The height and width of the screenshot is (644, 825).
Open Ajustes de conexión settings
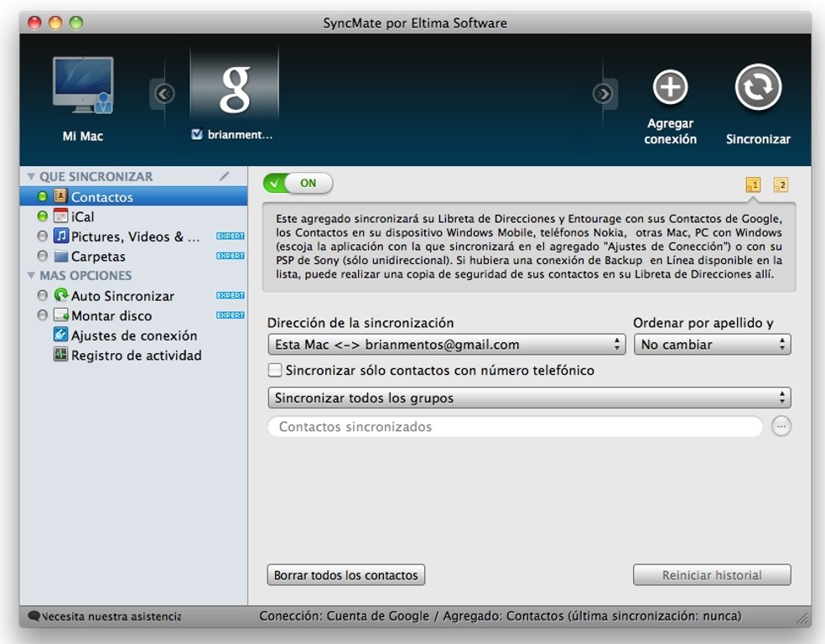click(x=133, y=335)
